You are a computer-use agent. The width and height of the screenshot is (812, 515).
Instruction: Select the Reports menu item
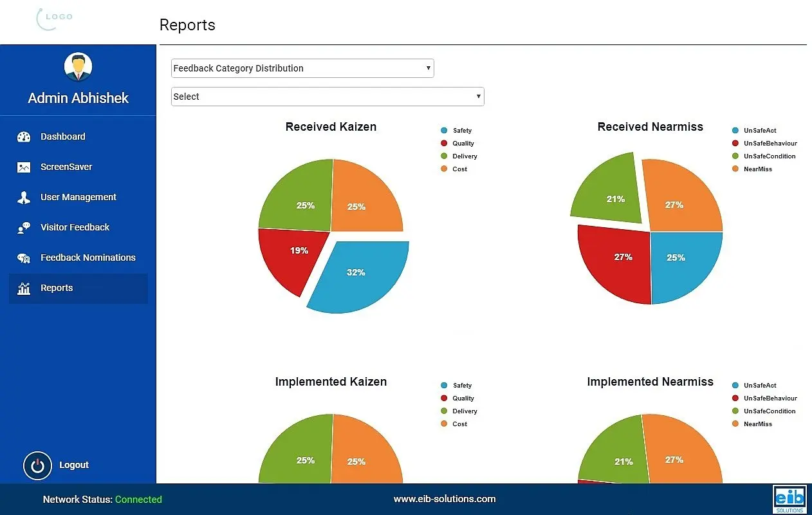coord(78,288)
